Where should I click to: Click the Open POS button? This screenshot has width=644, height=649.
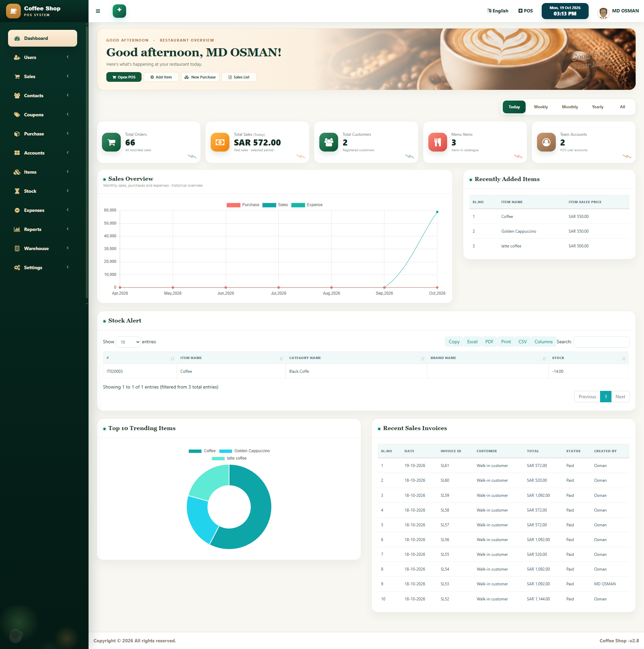point(124,77)
